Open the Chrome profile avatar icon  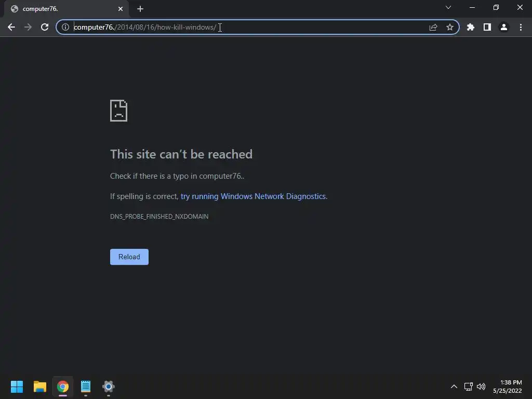(x=504, y=27)
